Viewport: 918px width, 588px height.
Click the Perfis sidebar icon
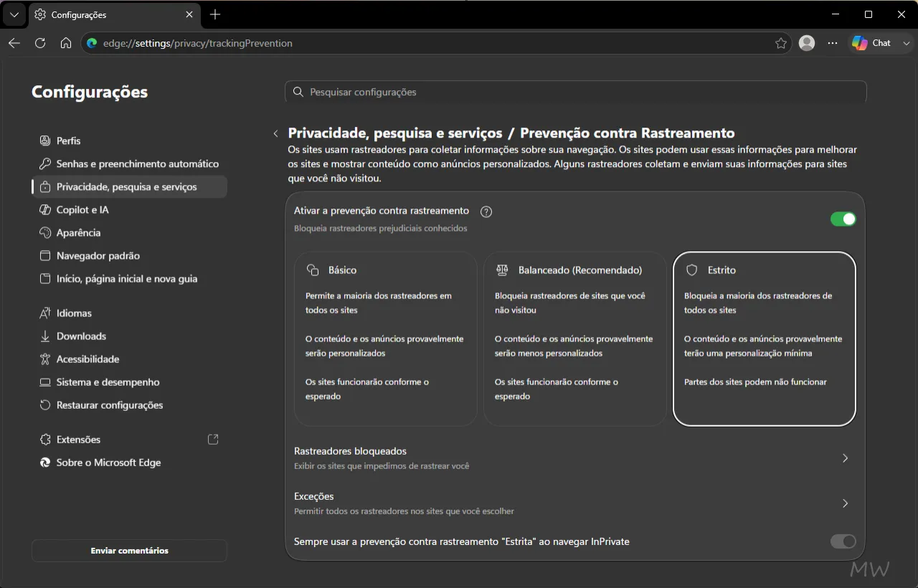click(x=45, y=141)
